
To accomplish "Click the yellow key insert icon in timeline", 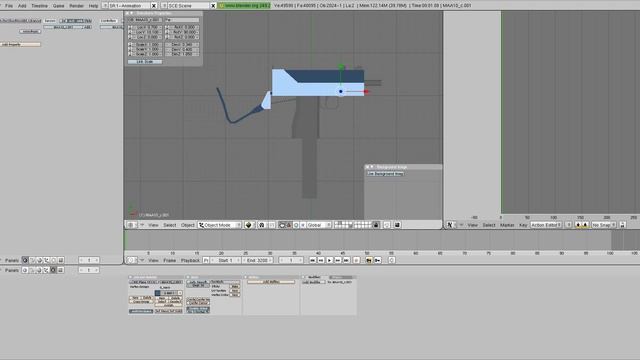I will (369, 260).
